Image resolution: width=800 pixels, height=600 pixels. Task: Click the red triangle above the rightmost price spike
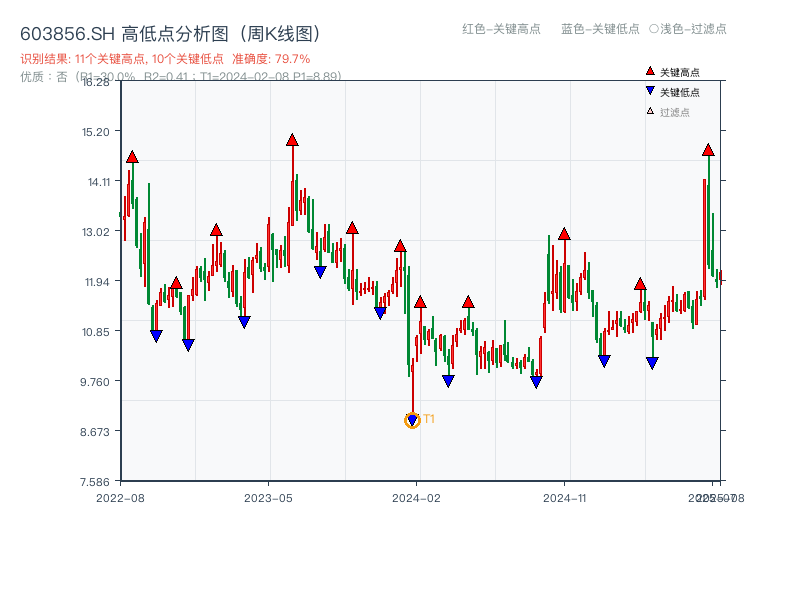710,152
